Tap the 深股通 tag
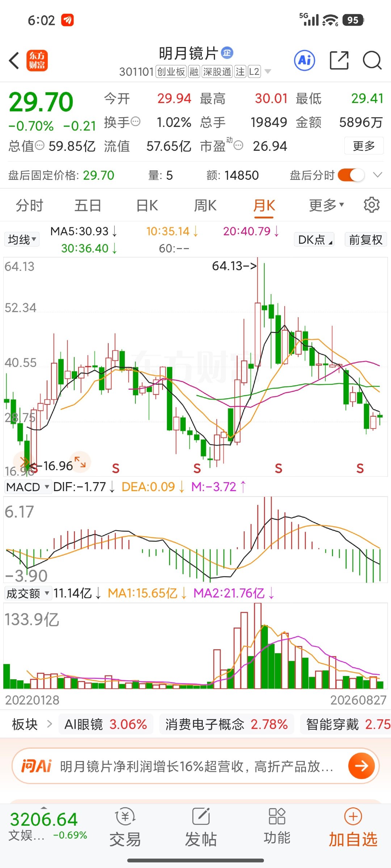This screenshot has height=868, width=391. pyautogui.click(x=217, y=72)
